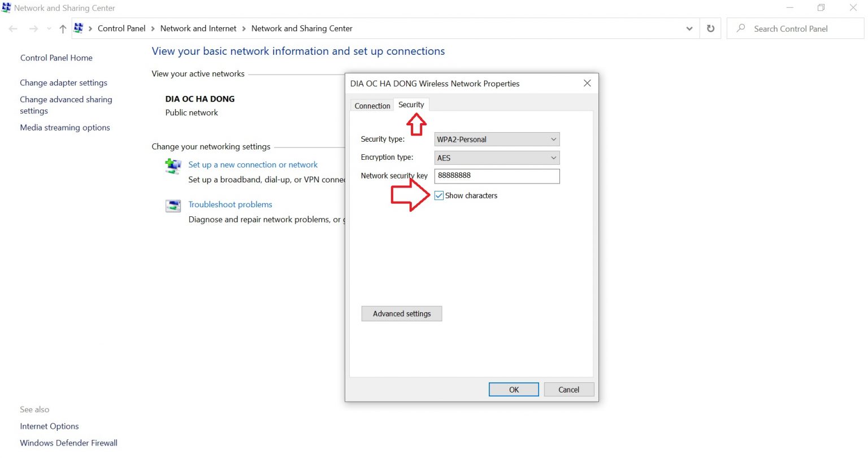Uncheck the Show characters checkbox
This screenshot has width=868, height=458.
tap(439, 196)
